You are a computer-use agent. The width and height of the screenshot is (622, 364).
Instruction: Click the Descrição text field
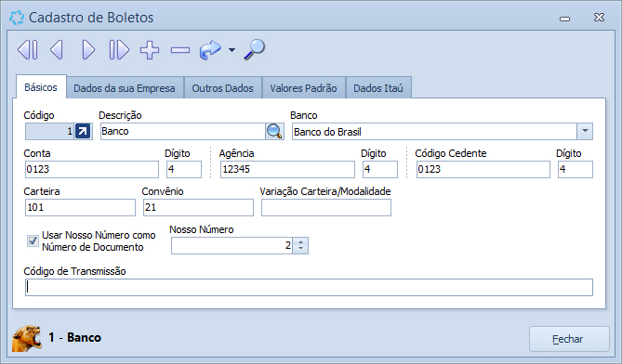[x=183, y=131]
